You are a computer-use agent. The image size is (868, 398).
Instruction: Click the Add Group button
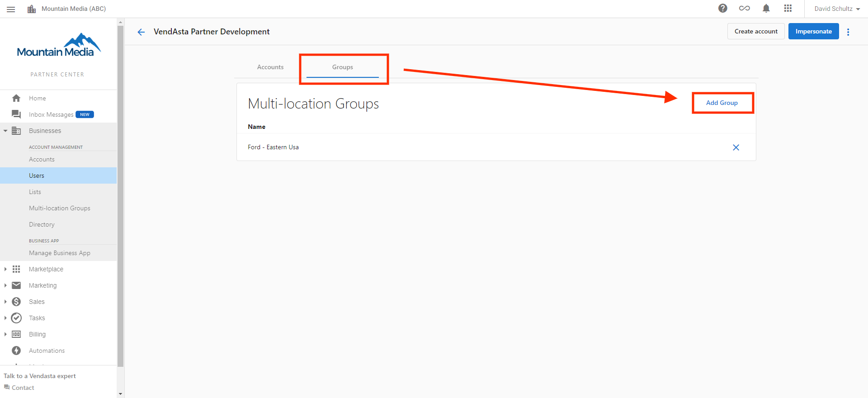tap(722, 103)
